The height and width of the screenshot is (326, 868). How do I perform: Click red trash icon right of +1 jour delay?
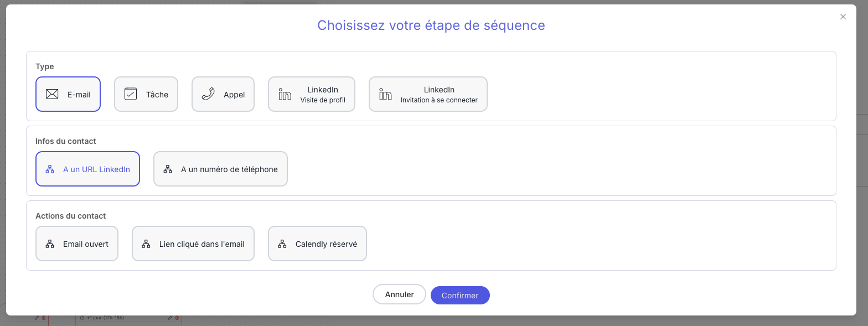[x=177, y=318]
